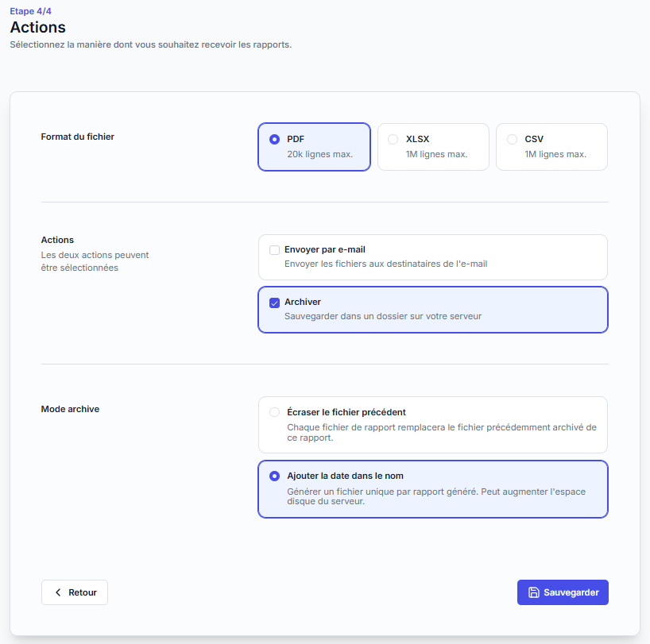Click "Sauvegarder dans un dossier sur votre serveur" description

pos(383,316)
